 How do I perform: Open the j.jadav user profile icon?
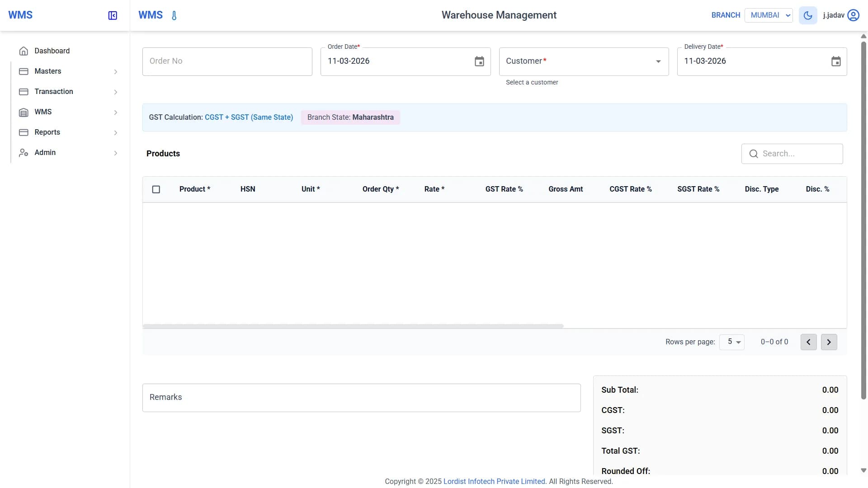853,15
